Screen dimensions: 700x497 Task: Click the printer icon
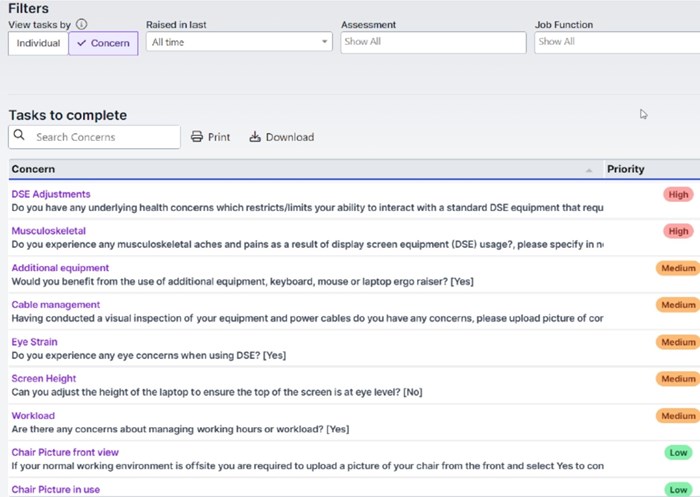tap(196, 137)
